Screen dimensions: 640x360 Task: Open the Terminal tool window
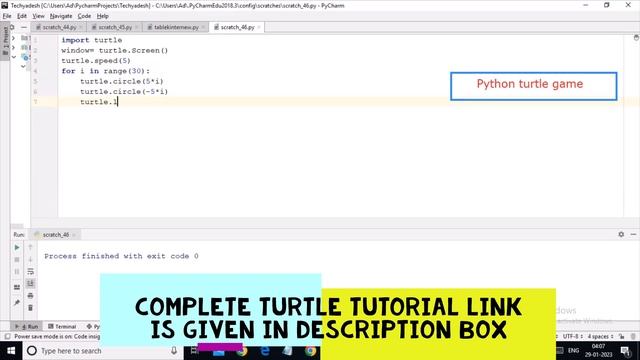(62, 327)
